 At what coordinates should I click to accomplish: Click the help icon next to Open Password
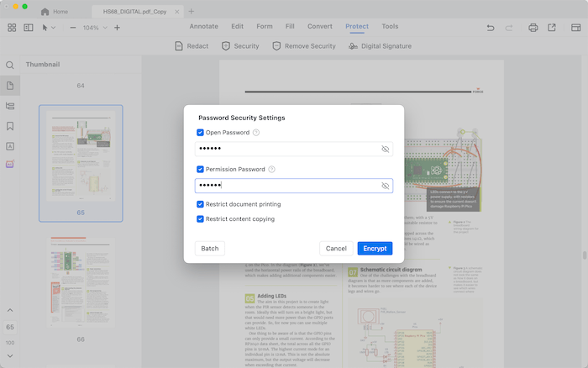tap(256, 133)
